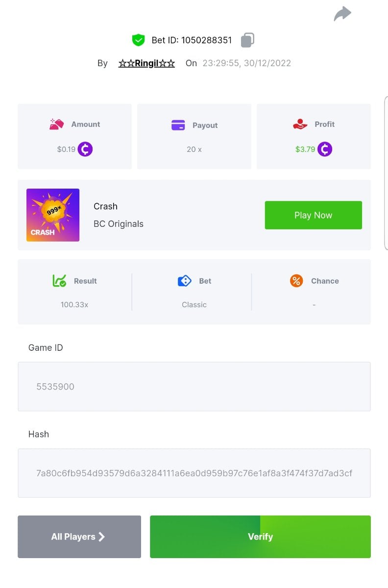Screen dimensions: 388x588
Task: Expand the All Players list
Action: 79,537
